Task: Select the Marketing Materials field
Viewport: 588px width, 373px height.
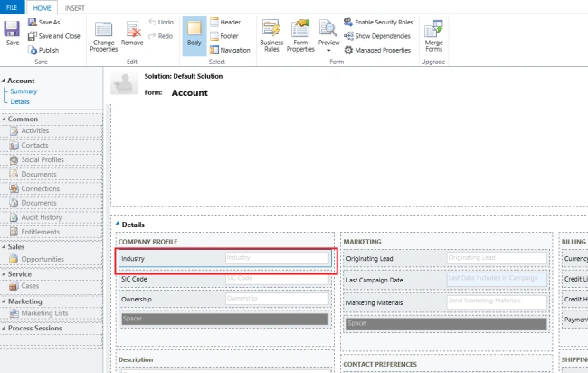Action: (x=446, y=302)
